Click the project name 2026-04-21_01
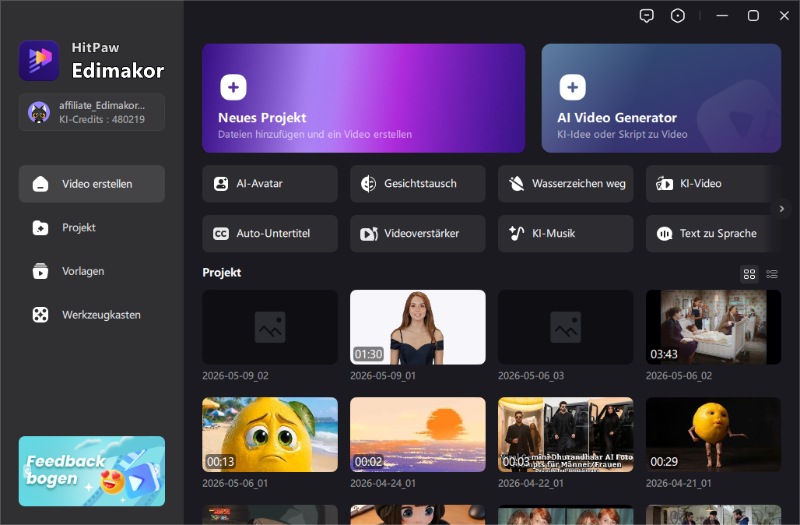Viewport: 800px width, 525px height. pyautogui.click(x=679, y=483)
